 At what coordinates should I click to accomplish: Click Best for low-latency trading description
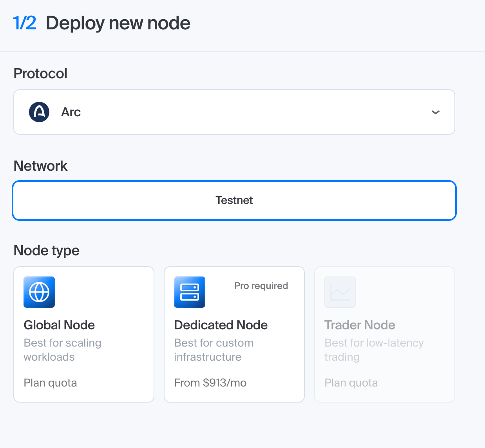(374, 350)
